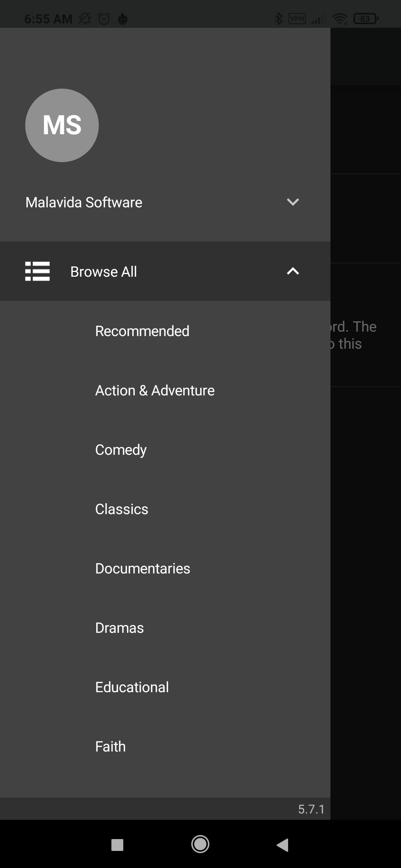Screen dimensions: 401x868
Task: Tap the Bluetooth icon in status bar
Action: 278,19
